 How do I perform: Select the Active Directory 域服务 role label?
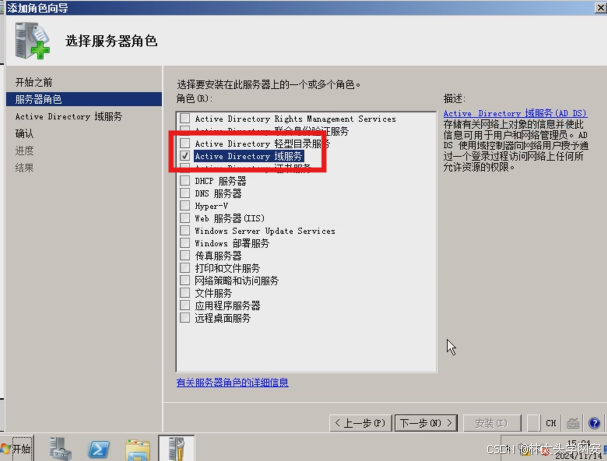coord(249,156)
